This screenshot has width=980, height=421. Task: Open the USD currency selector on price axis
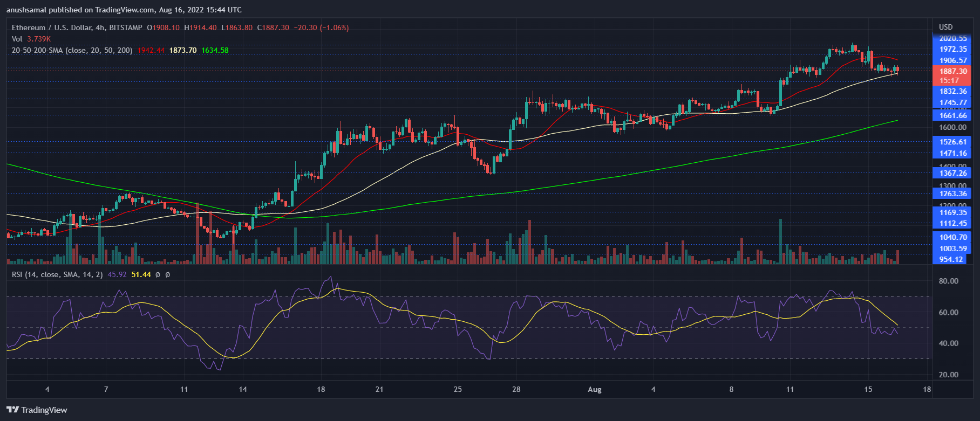pyautogui.click(x=945, y=27)
